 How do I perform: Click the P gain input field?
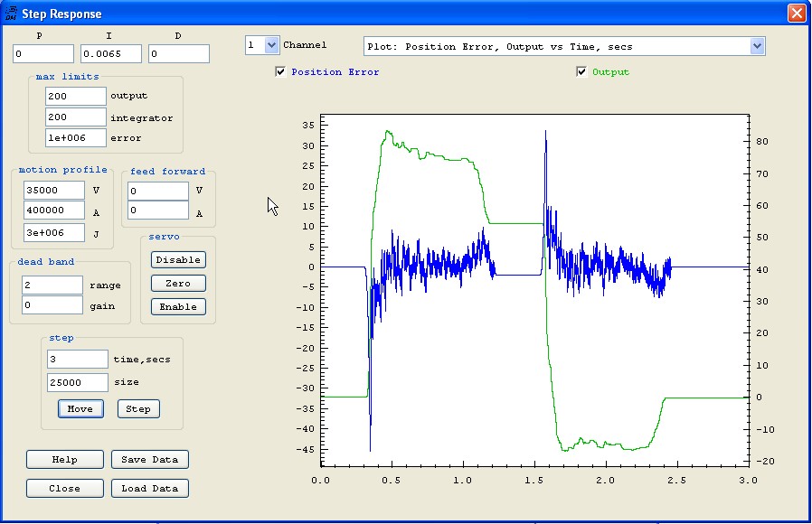point(42,54)
